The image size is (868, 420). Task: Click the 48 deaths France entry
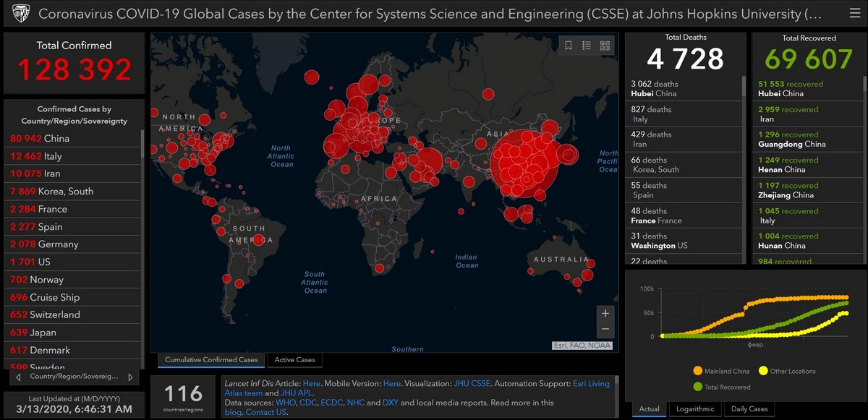[x=684, y=215]
